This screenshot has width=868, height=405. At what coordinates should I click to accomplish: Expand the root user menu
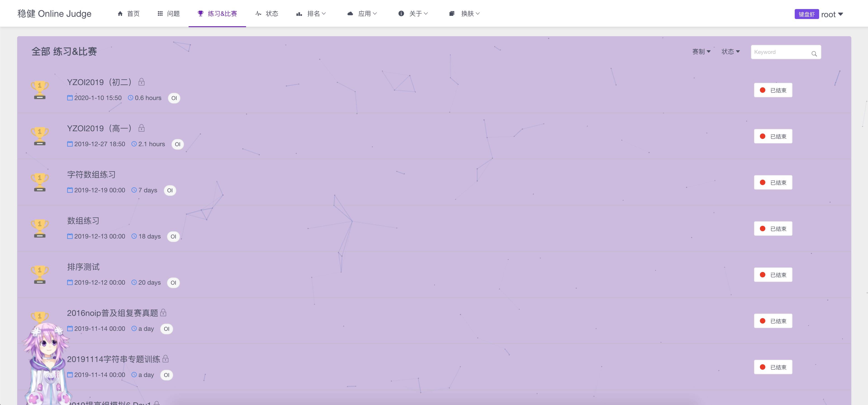point(832,14)
